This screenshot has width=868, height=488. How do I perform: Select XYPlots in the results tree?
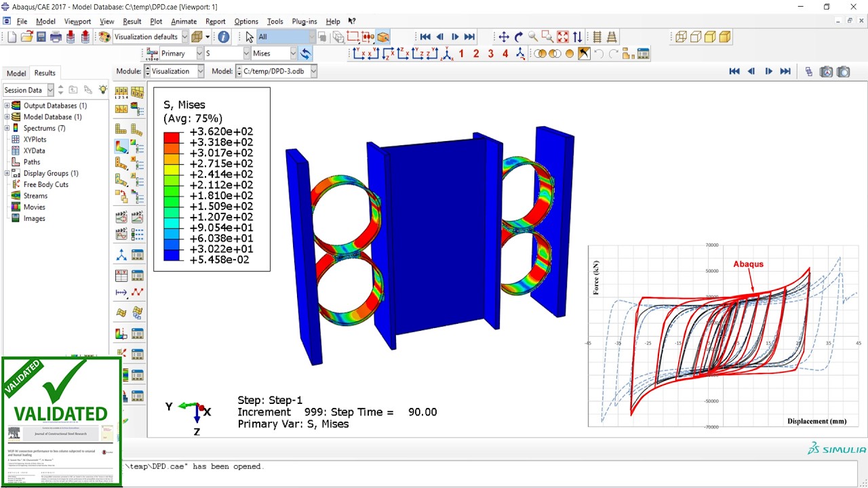tap(35, 140)
